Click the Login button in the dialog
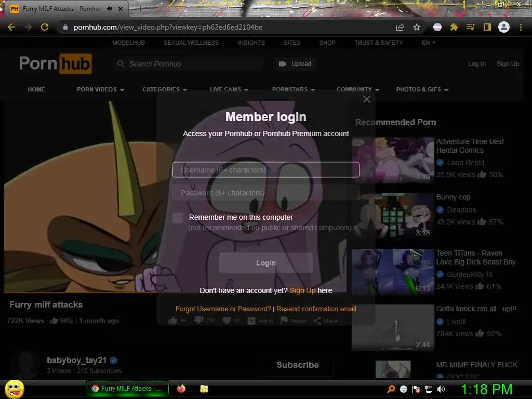 point(266,263)
